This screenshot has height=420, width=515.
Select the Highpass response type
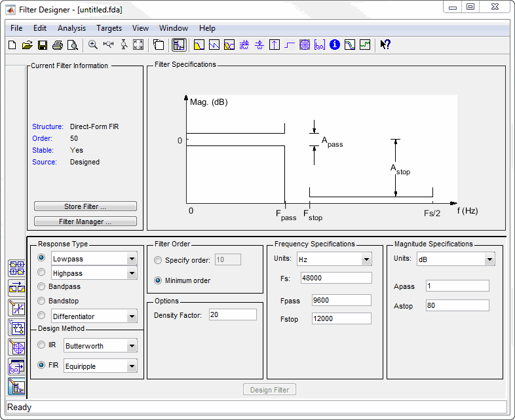pyautogui.click(x=41, y=273)
